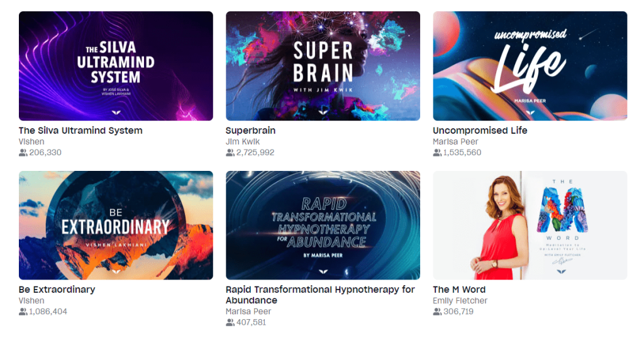Viewport: 644px width, 338px height.
Task: Open the Be Extraordinary cover image
Action: point(116,225)
